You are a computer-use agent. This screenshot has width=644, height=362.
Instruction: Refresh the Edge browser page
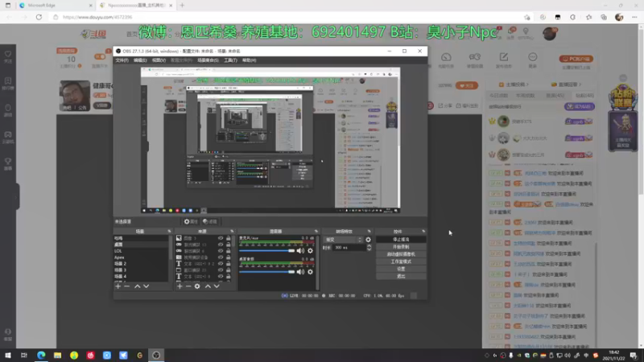39,17
